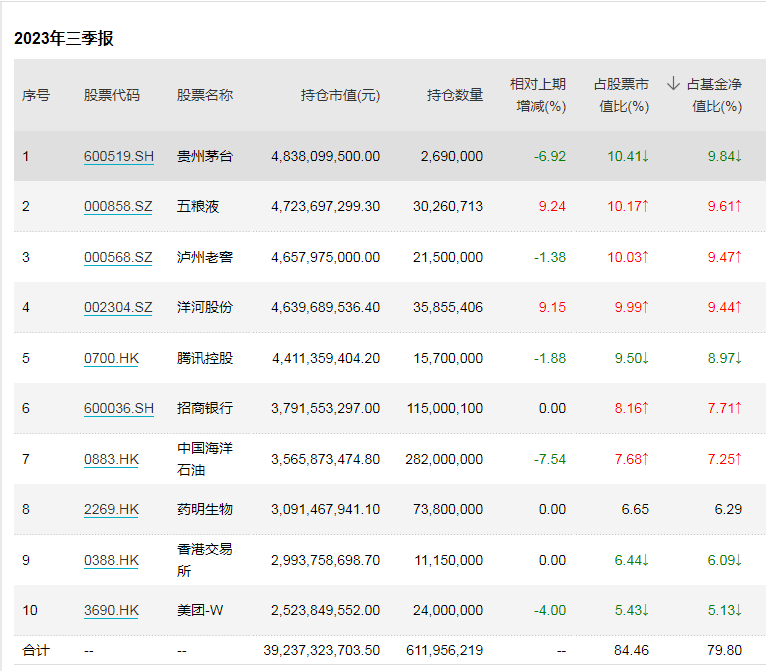Click the sort arrow beside 占基金净值比

click(x=673, y=84)
